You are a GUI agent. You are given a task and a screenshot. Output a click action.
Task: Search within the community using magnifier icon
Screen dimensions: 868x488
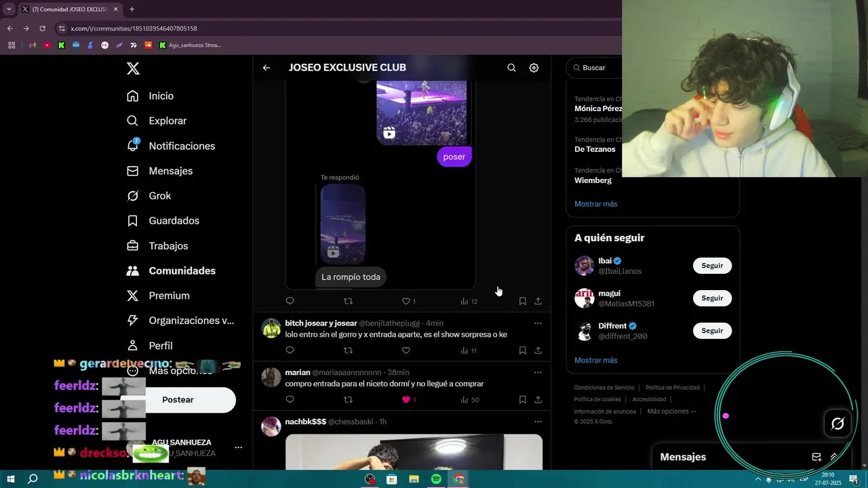pyautogui.click(x=511, y=68)
